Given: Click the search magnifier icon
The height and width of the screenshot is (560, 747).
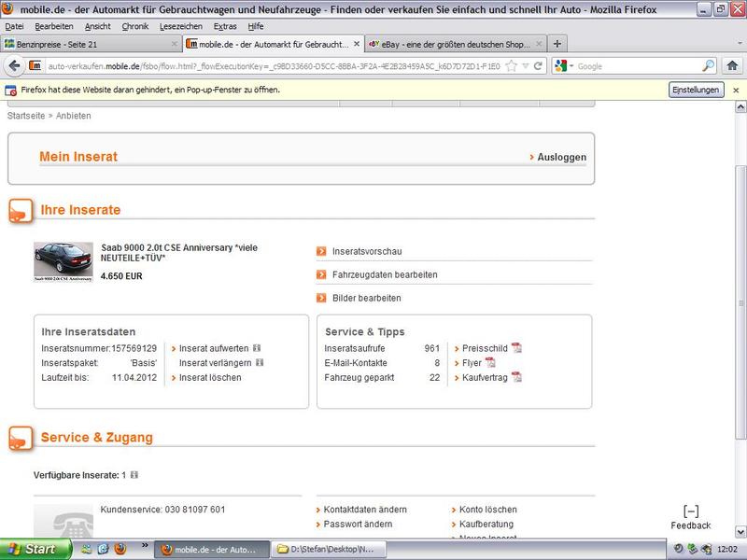Looking at the screenshot, I should click(709, 66).
